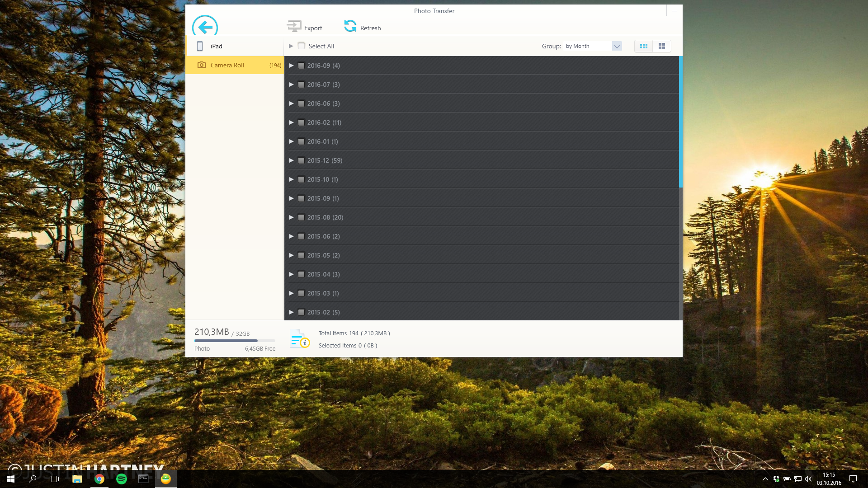Expand the 2016-02 month group
The image size is (868, 488).
pos(292,122)
